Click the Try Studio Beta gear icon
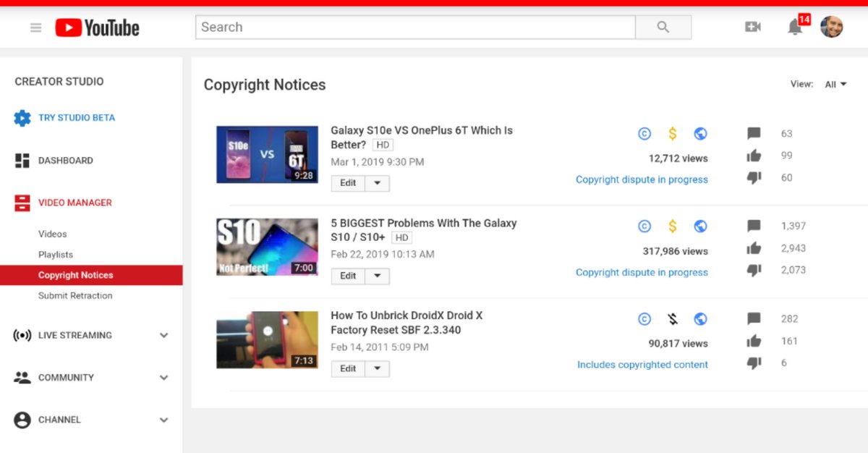868x453 pixels. click(22, 118)
